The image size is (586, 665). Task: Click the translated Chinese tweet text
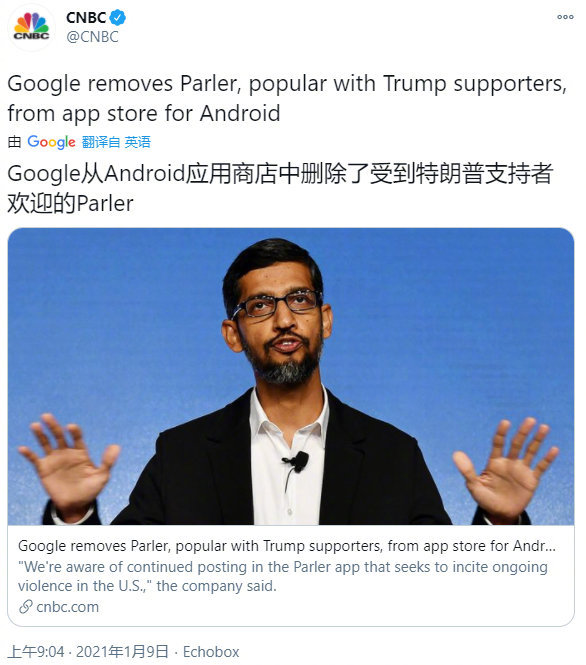[280, 188]
